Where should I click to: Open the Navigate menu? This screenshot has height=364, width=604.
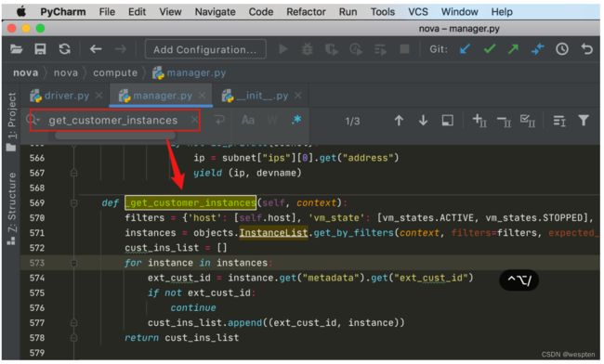click(215, 12)
